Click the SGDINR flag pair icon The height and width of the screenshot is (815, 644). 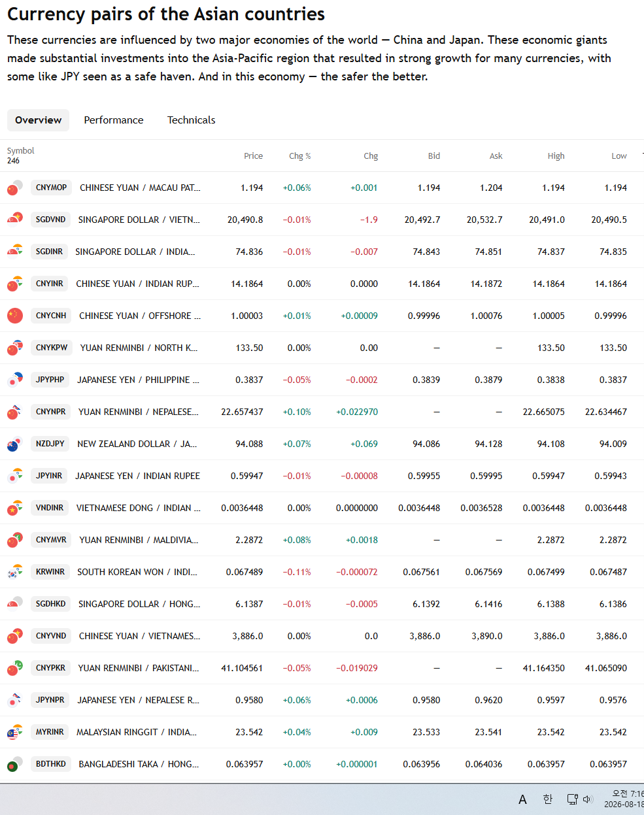point(15,252)
